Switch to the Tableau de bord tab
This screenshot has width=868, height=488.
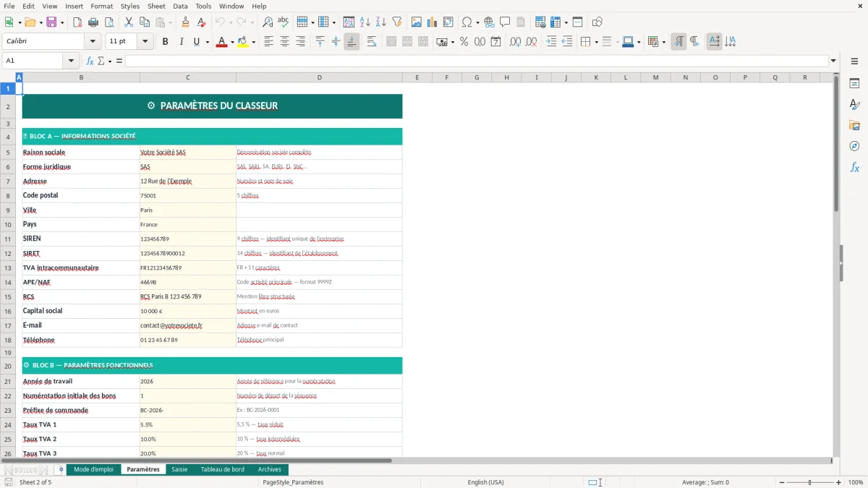tap(222, 469)
